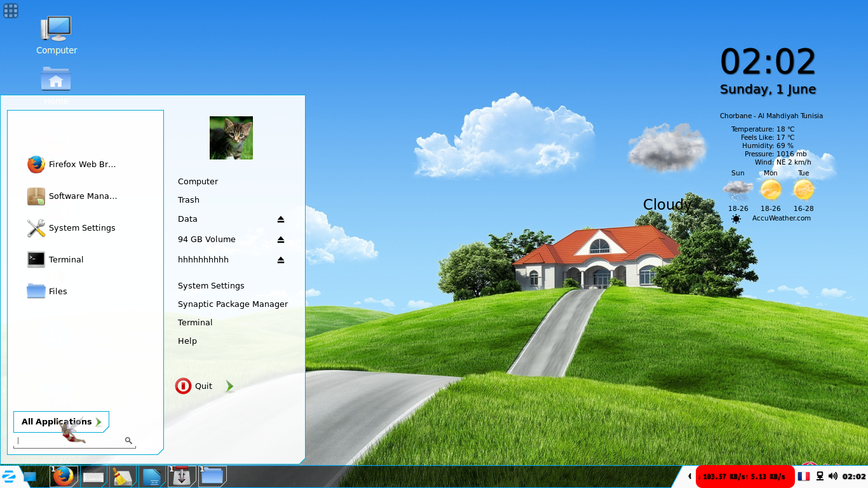Click the large cloud weather icon
The image size is (868, 488).
[x=667, y=147]
